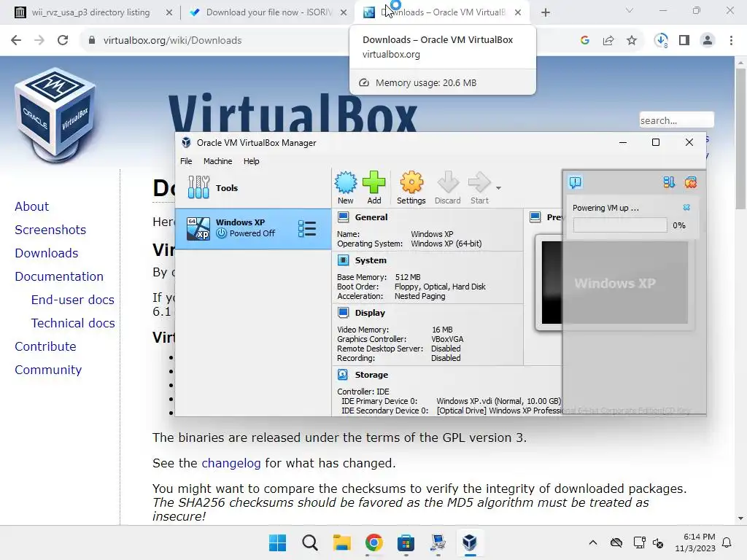Viewport: 747px width, 560px height.
Task: Click the Storage section disk icon
Action: point(343,375)
